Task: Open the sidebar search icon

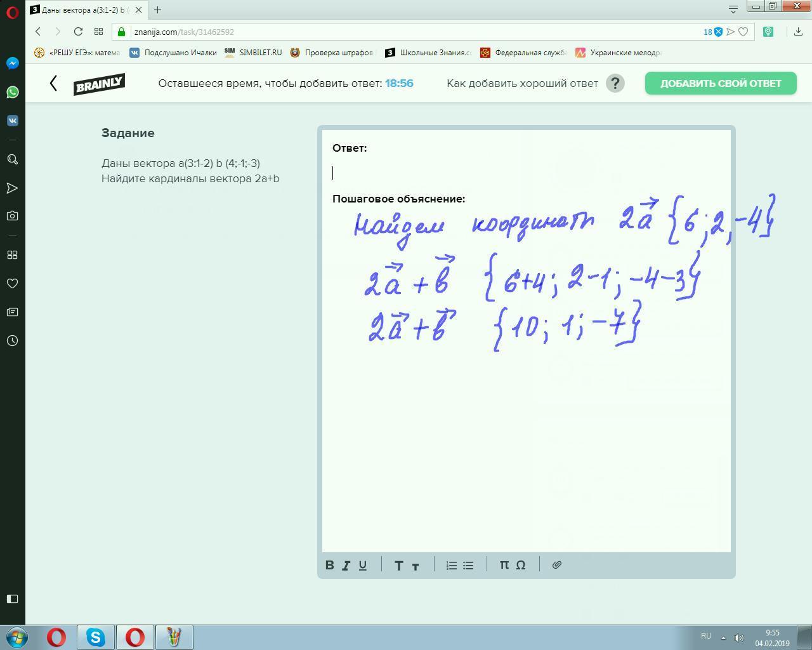Action: tap(13, 159)
